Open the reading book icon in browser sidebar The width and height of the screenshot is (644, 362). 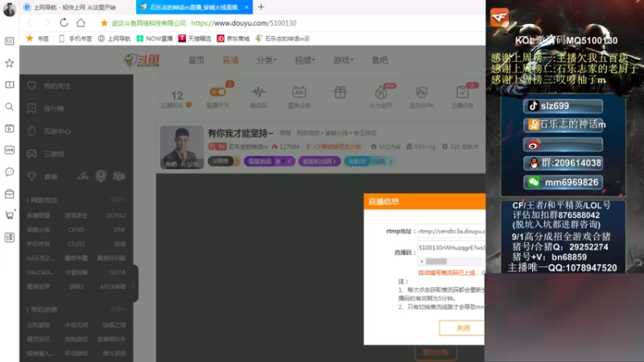[10, 84]
